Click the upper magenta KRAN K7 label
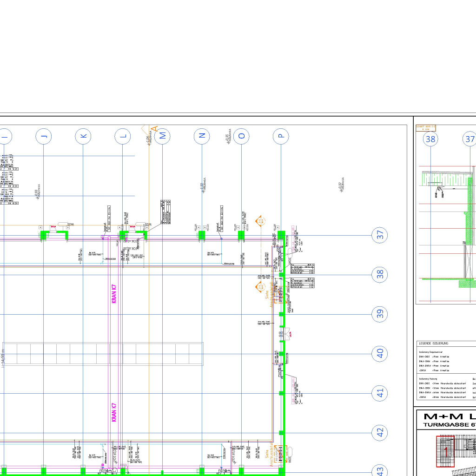Image resolution: width=476 pixels, height=476 pixels. (x=114, y=294)
